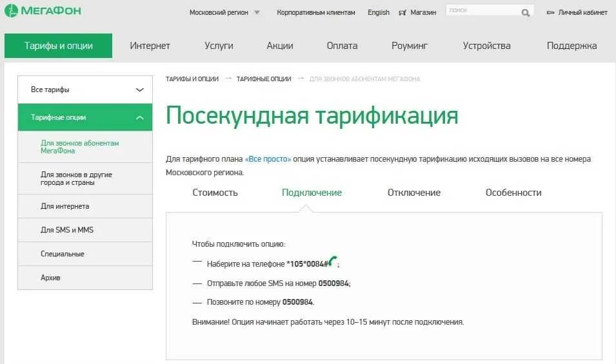Switch to the Стоимость tab
Image resolution: width=616 pixels, height=364 pixels.
point(215,193)
